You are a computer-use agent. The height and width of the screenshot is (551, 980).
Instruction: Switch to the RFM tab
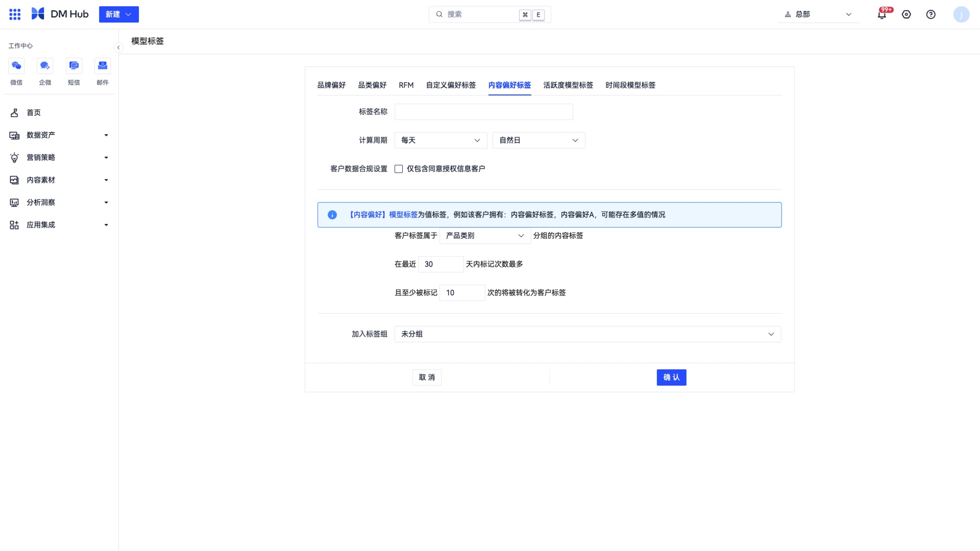(x=406, y=85)
